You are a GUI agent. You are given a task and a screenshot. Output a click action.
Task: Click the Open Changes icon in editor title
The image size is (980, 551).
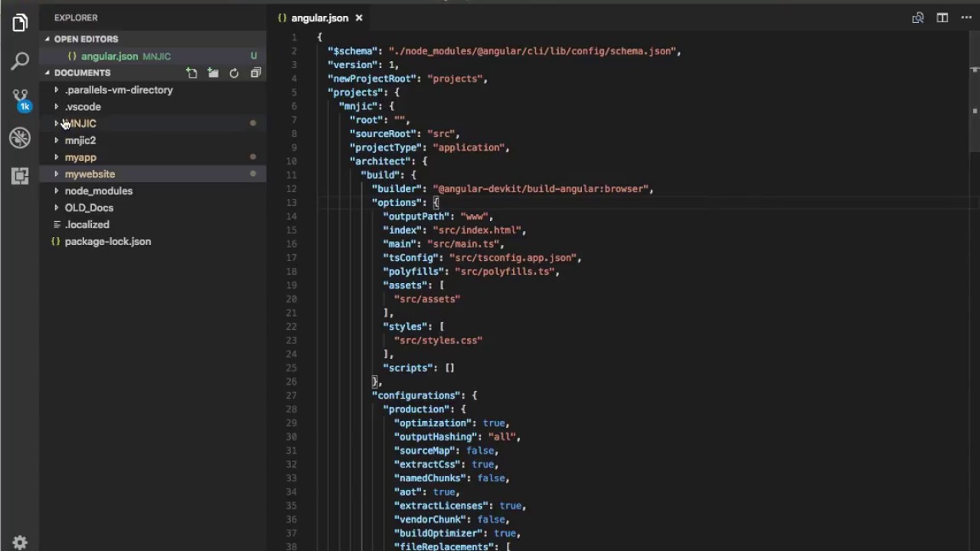(x=917, y=18)
